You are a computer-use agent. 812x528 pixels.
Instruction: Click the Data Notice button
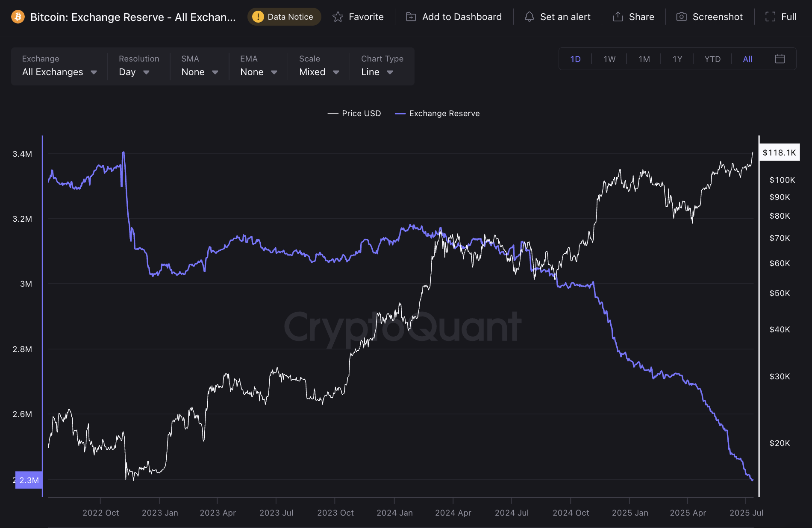284,17
